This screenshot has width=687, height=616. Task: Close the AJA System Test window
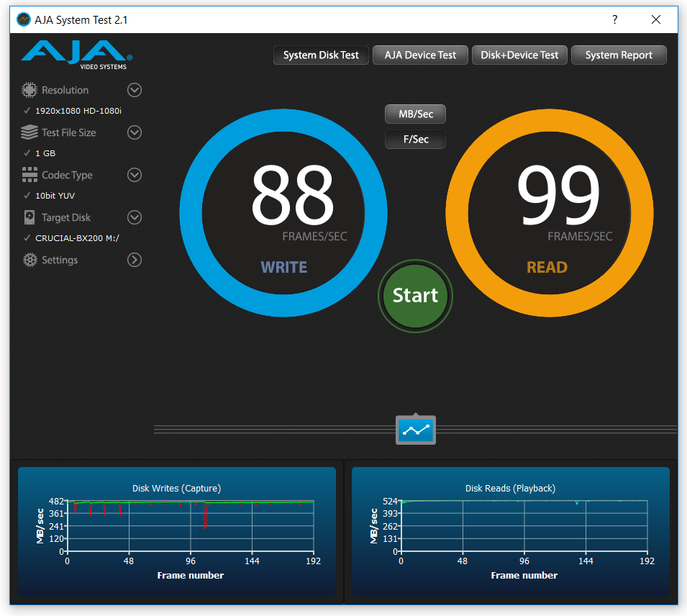point(656,19)
